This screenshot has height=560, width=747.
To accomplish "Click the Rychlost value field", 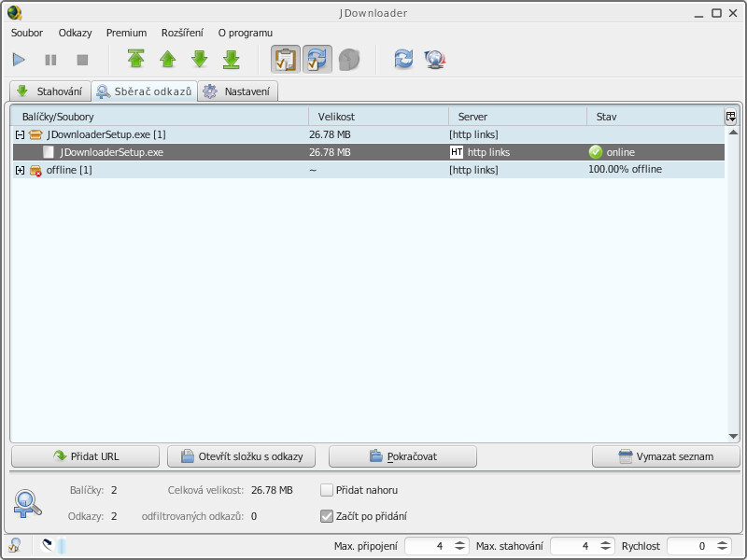I will [x=690, y=546].
